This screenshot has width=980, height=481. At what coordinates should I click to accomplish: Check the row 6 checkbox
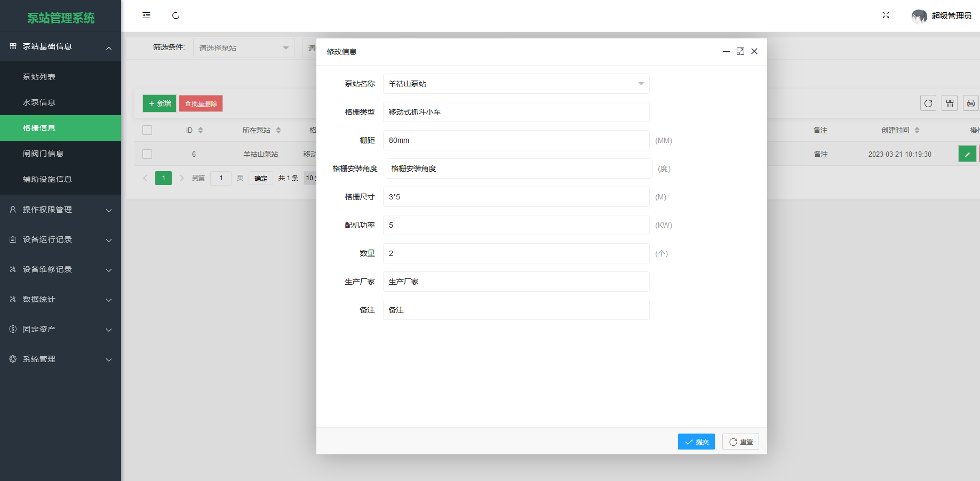click(147, 154)
